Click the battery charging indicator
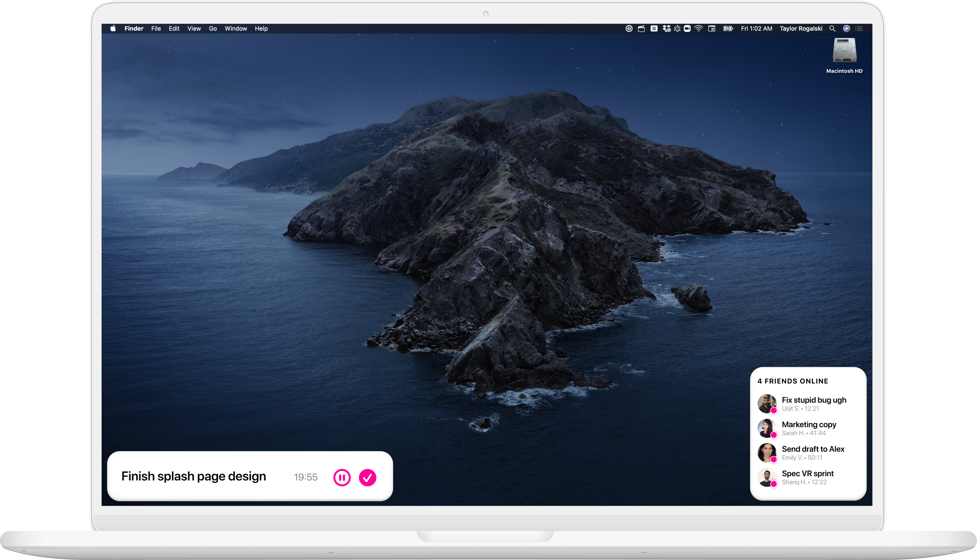This screenshot has height=560, width=977. (728, 28)
